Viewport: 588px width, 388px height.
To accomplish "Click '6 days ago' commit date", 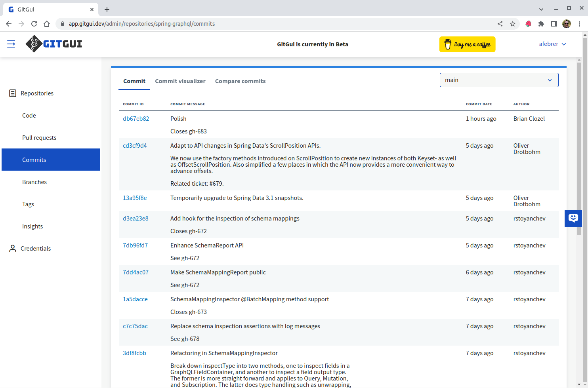I will tap(479, 272).
